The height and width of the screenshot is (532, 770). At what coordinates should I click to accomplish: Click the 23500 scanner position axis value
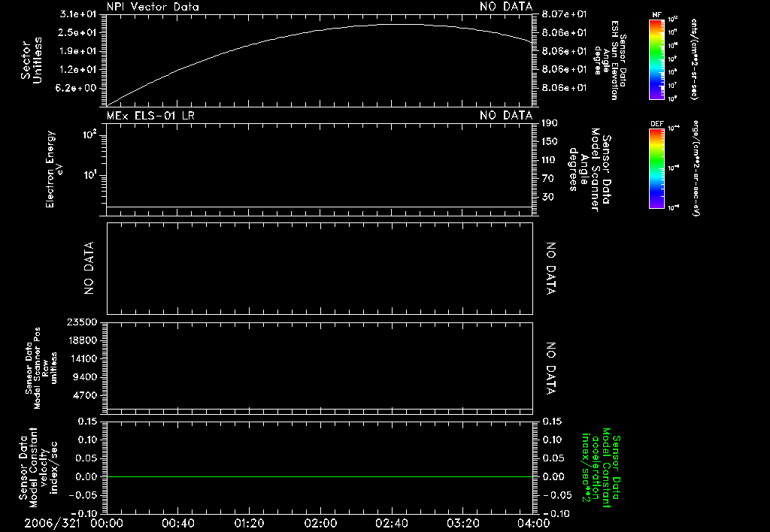pyautogui.click(x=81, y=322)
